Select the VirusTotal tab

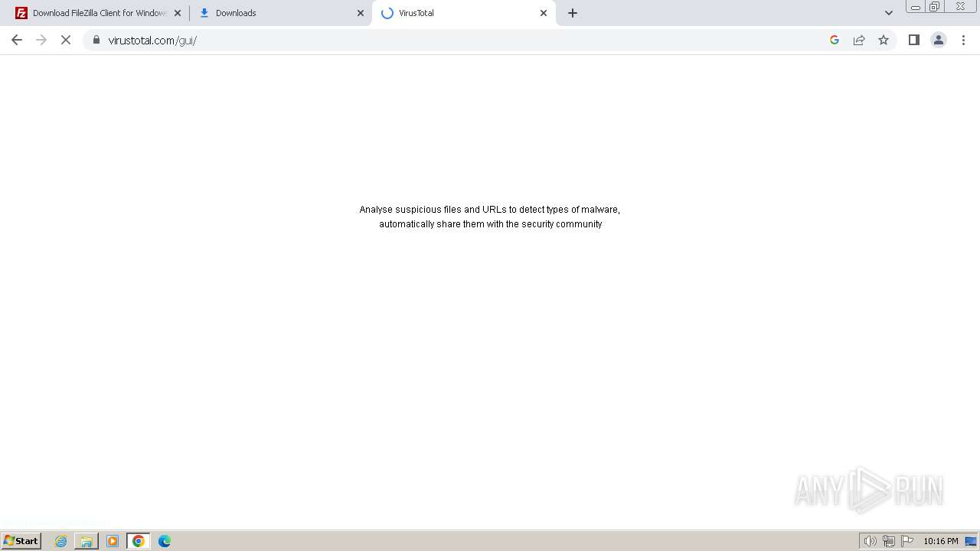(x=464, y=13)
